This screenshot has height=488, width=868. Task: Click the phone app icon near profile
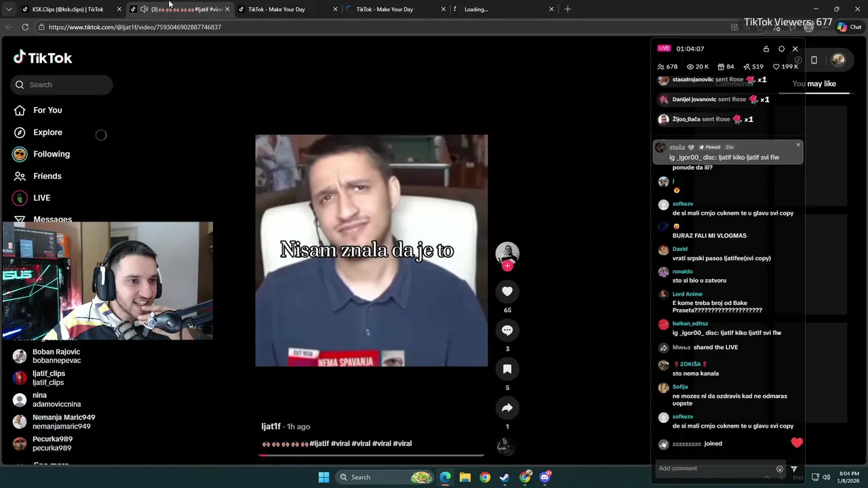[x=814, y=60]
